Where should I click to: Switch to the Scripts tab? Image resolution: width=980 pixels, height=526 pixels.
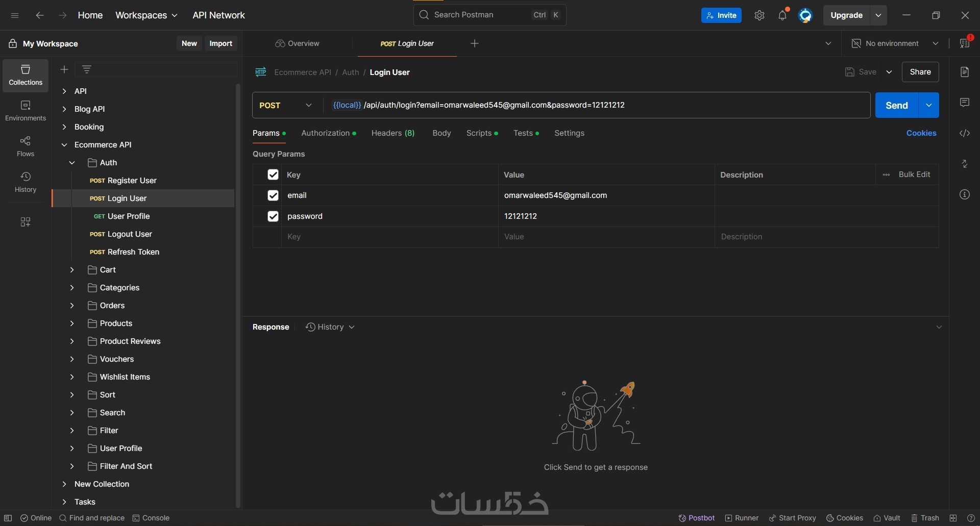point(482,133)
